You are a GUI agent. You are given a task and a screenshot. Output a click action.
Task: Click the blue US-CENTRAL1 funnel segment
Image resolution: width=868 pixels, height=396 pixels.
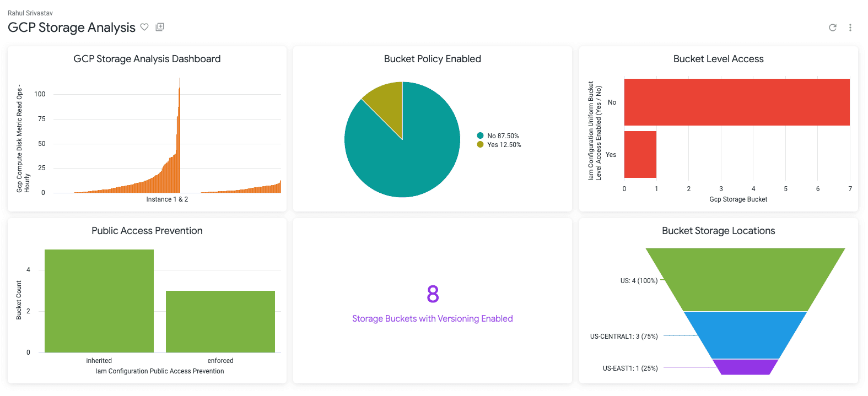(x=745, y=335)
